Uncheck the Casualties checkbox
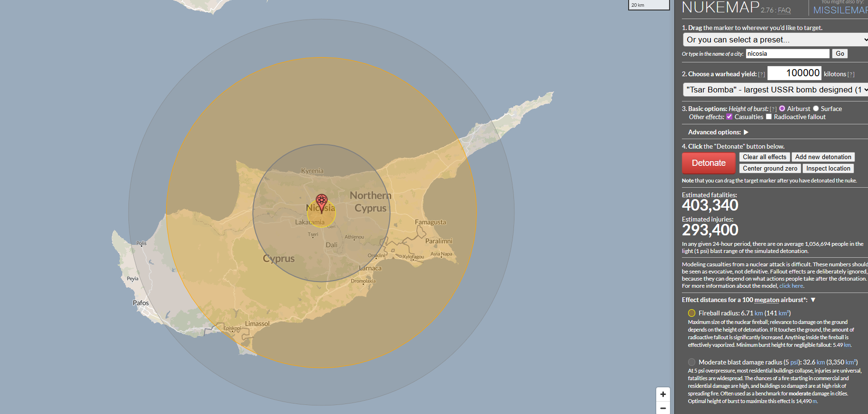The height and width of the screenshot is (414, 868). pos(729,117)
